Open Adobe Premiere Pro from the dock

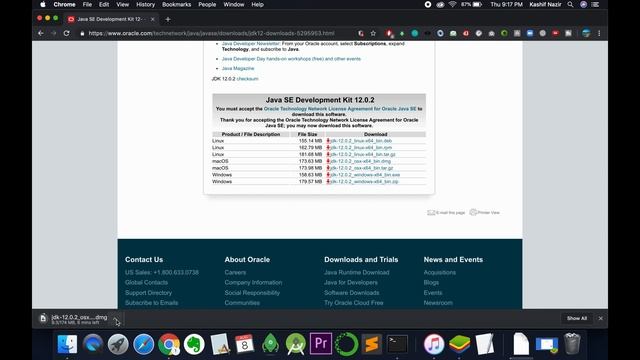pyautogui.click(x=321, y=344)
